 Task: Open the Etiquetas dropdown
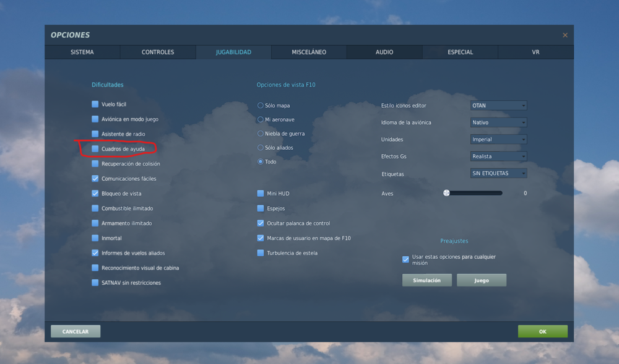pos(498,173)
